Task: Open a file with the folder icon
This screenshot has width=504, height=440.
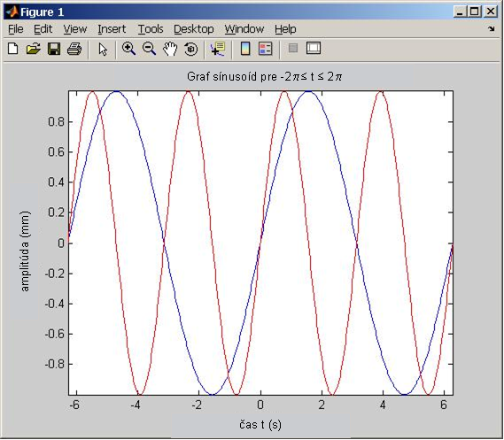Action: point(34,49)
